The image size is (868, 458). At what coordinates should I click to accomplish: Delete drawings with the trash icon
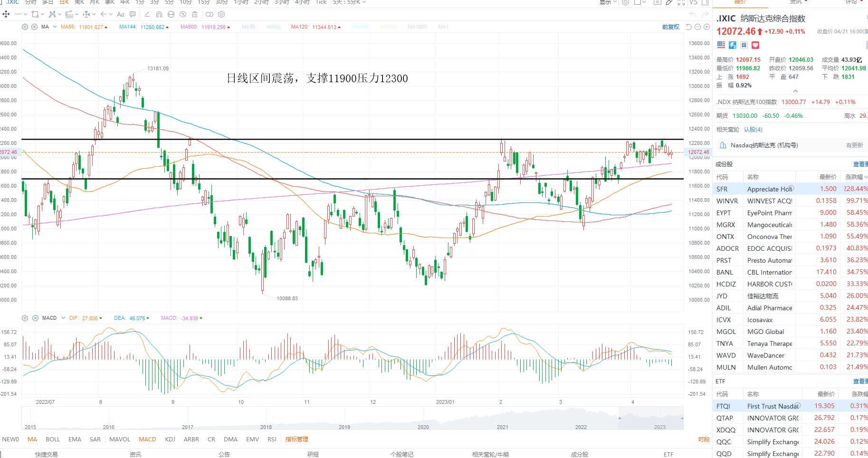(195, 14)
